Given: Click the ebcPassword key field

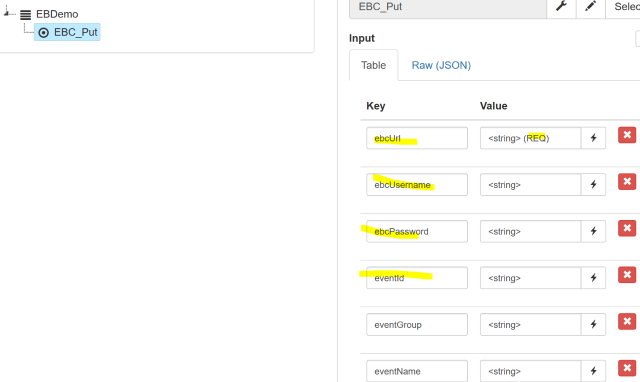Looking at the screenshot, I should [417, 231].
